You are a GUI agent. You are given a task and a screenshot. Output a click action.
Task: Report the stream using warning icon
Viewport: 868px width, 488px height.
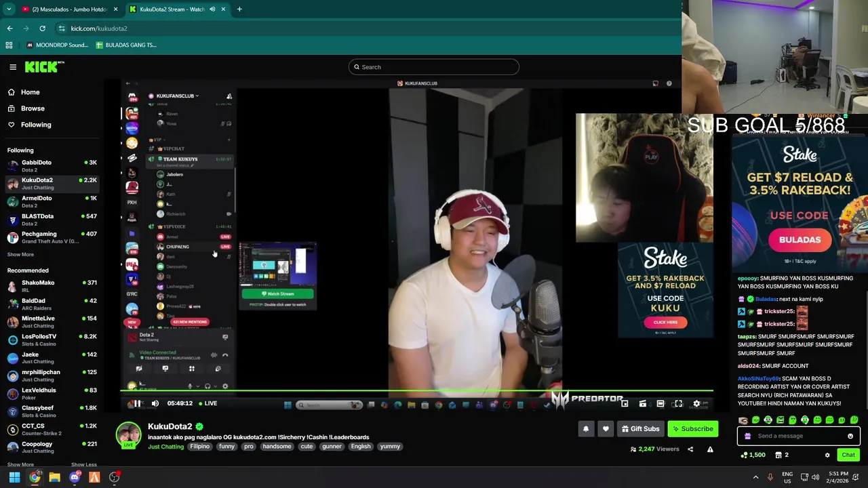point(710,449)
